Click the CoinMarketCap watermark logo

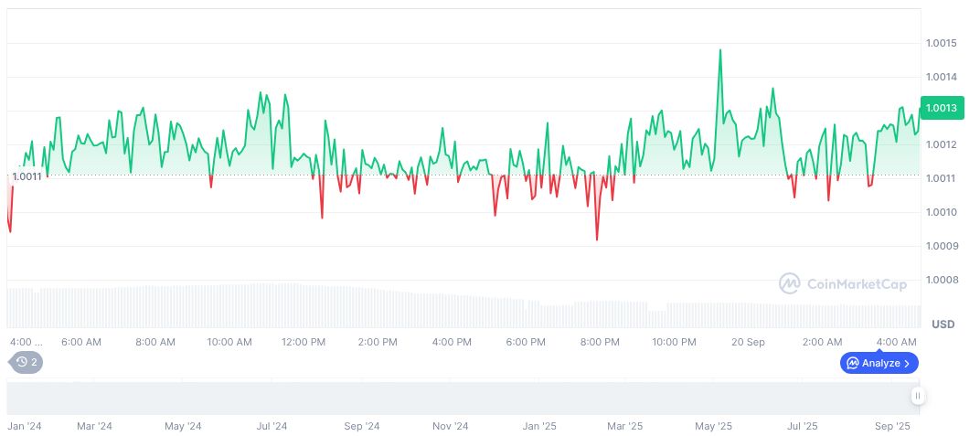(x=843, y=283)
